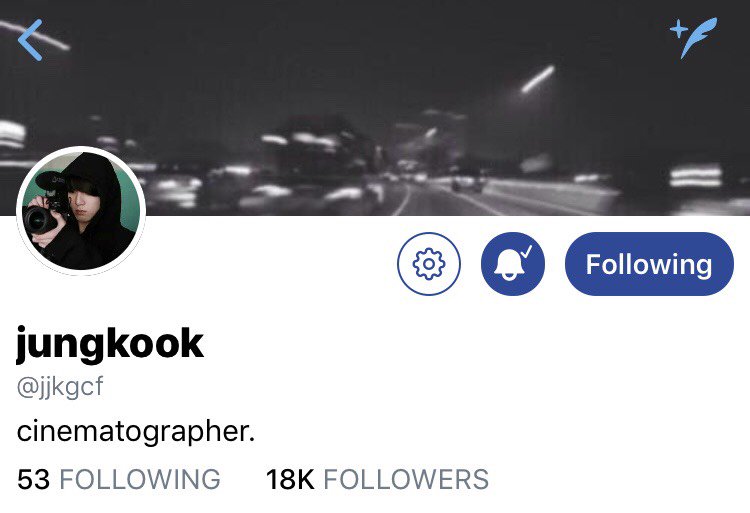Go back using the arrow icon

coord(30,40)
